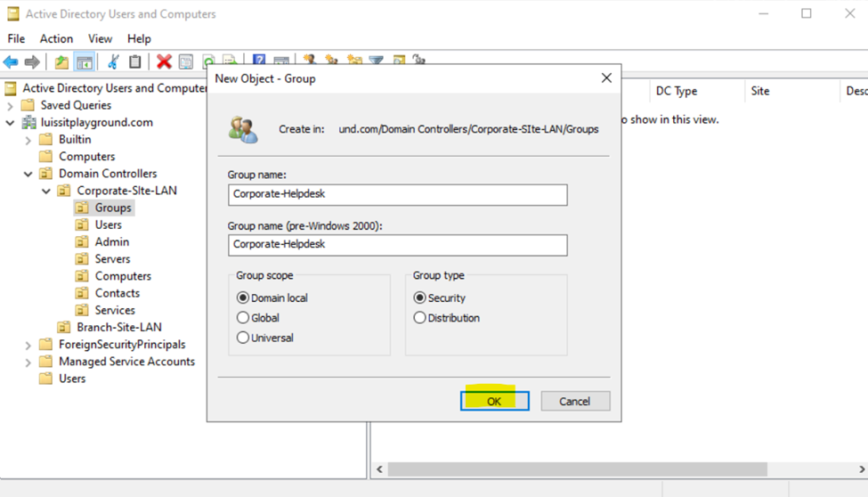Screen dimensions: 868x497
Task: Select the root Active Directory Users and Computers node
Action: tap(115, 88)
